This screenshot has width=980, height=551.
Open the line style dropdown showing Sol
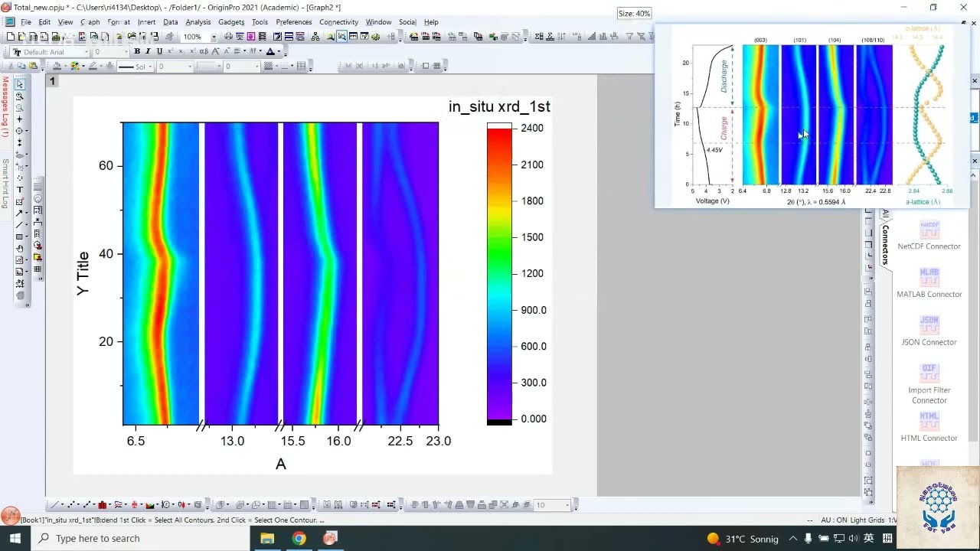pos(135,67)
